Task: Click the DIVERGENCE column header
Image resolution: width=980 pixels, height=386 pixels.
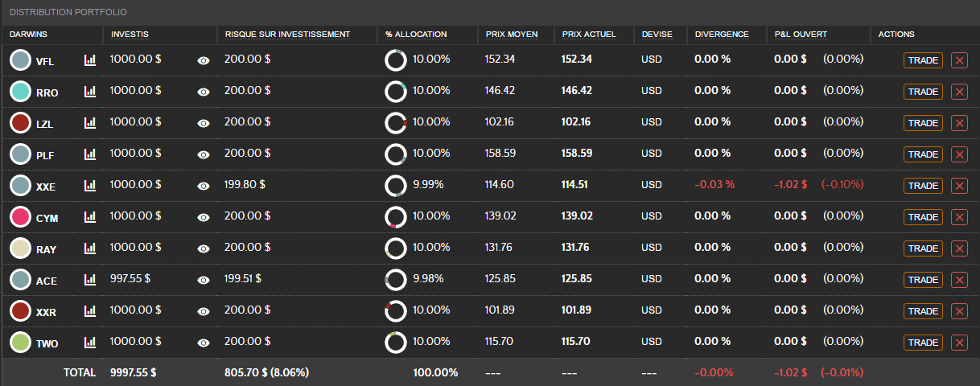Action: [x=722, y=35]
